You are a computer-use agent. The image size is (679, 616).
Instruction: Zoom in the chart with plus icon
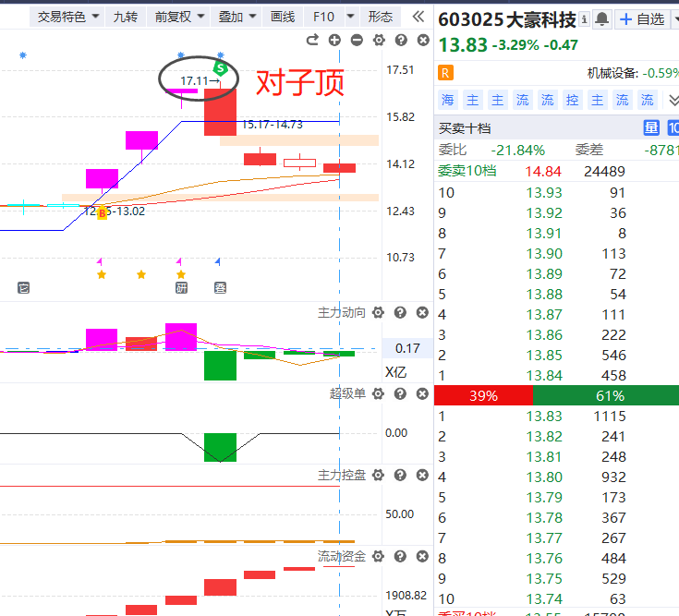334,41
